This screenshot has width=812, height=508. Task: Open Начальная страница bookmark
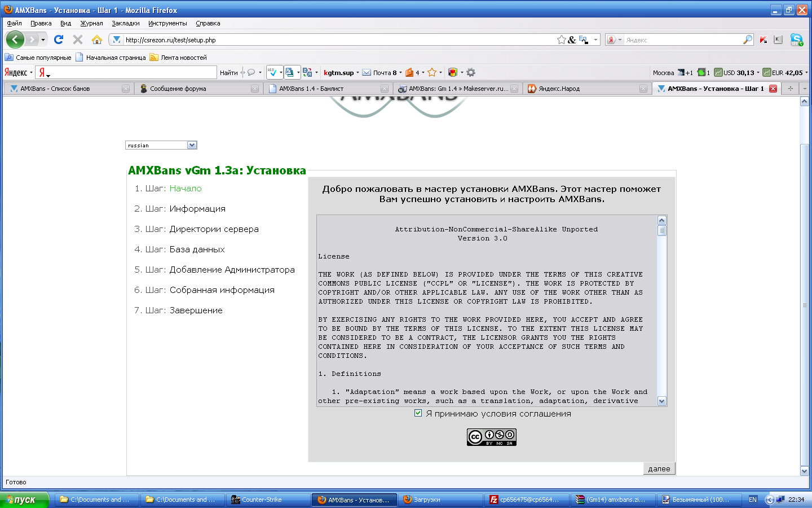111,57
